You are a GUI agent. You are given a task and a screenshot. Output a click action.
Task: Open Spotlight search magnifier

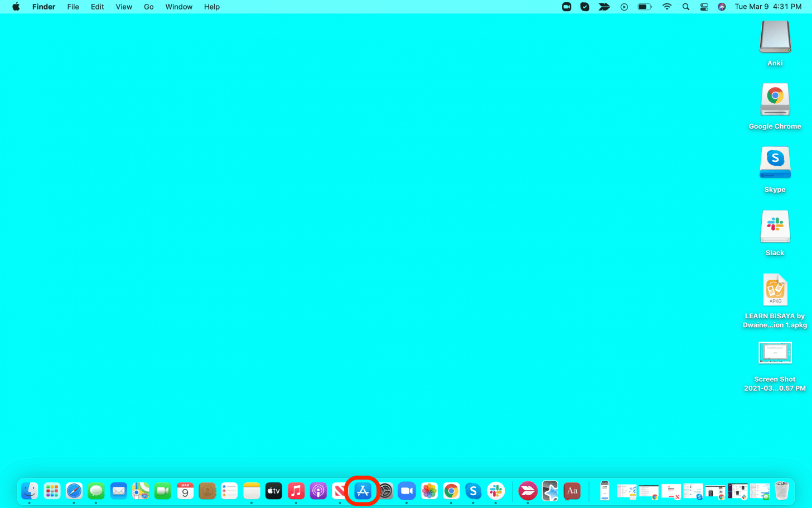point(686,7)
